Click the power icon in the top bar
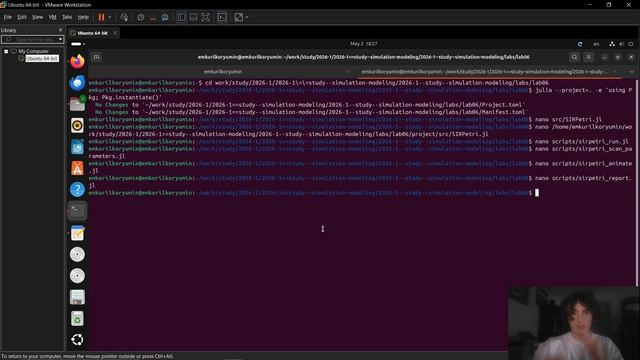Screen dimensions: 640x360 (631, 44)
